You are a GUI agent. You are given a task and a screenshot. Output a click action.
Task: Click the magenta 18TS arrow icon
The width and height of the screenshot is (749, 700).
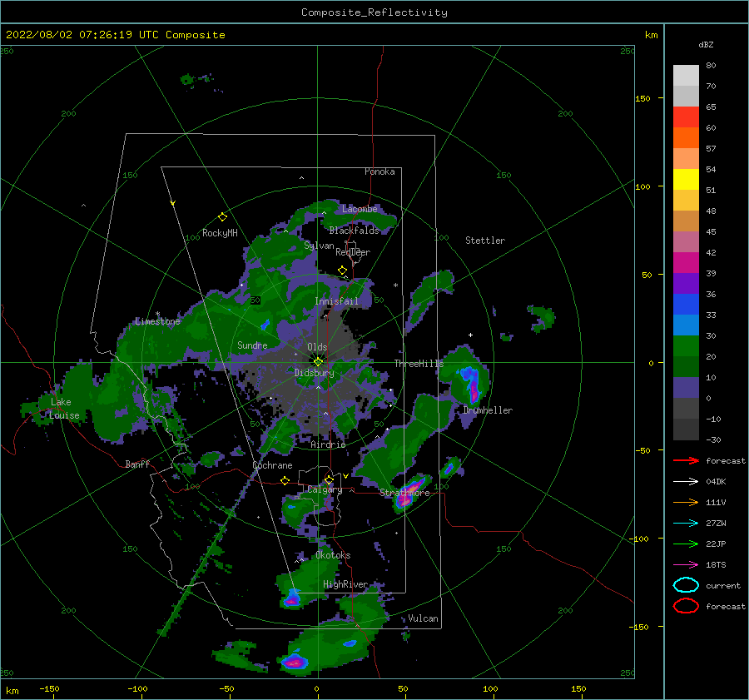(x=686, y=565)
